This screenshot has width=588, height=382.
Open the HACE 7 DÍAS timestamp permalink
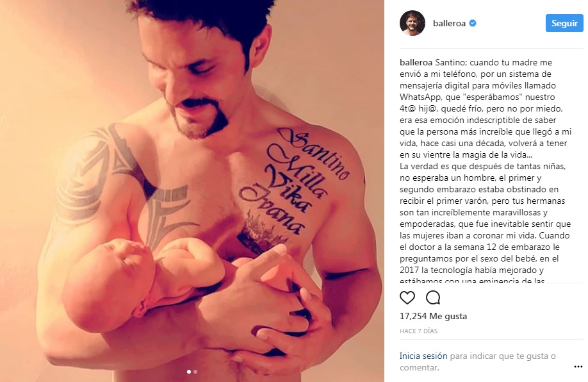tap(418, 331)
